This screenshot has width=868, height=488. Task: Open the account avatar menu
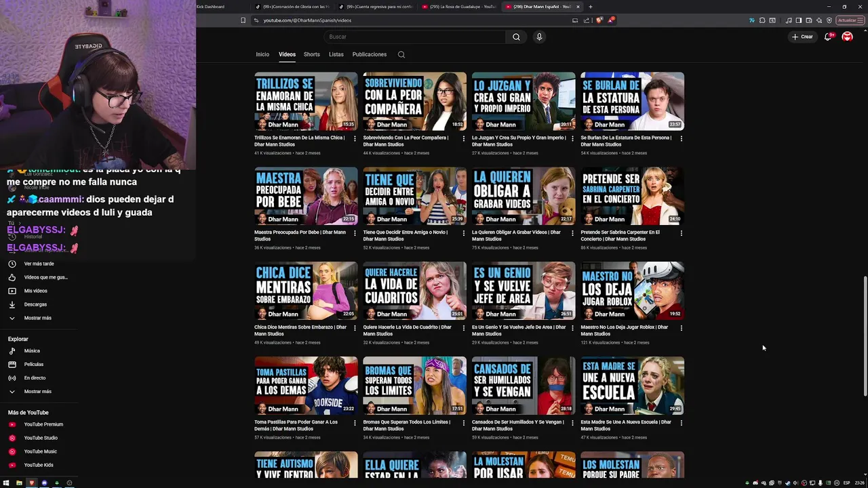(847, 37)
